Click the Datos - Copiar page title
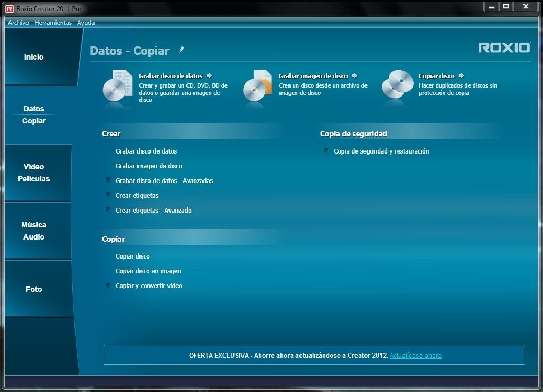The image size is (543, 392). click(x=129, y=51)
